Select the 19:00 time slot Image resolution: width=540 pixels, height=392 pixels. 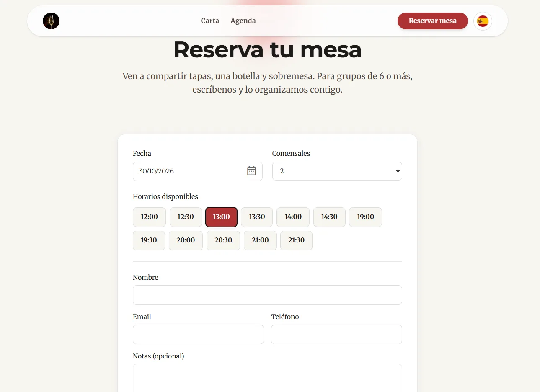365,217
